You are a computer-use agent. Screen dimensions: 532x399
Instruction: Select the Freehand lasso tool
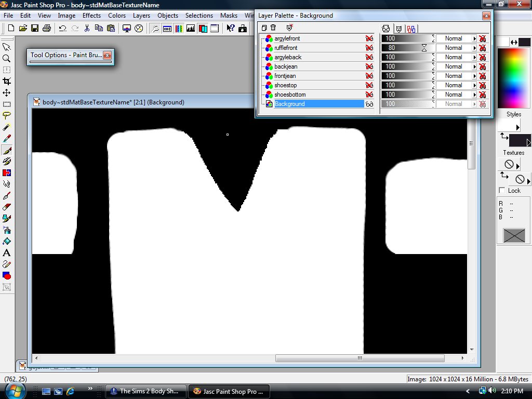point(6,116)
